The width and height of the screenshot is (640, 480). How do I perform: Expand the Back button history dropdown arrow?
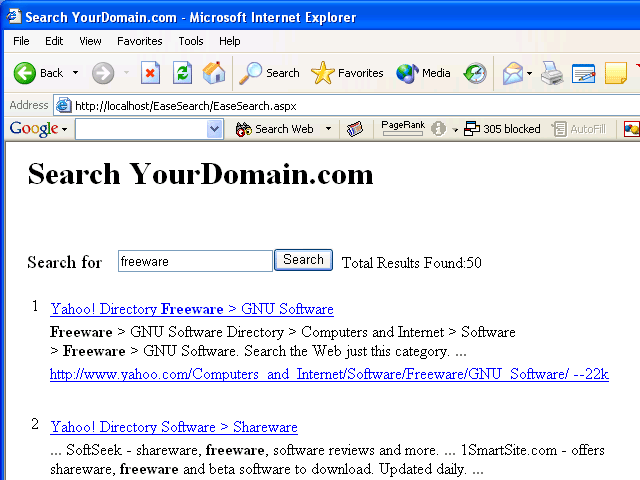coord(75,73)
